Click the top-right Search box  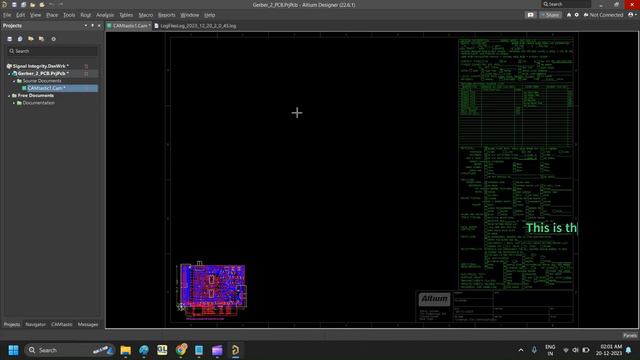[x=566, y=4]
